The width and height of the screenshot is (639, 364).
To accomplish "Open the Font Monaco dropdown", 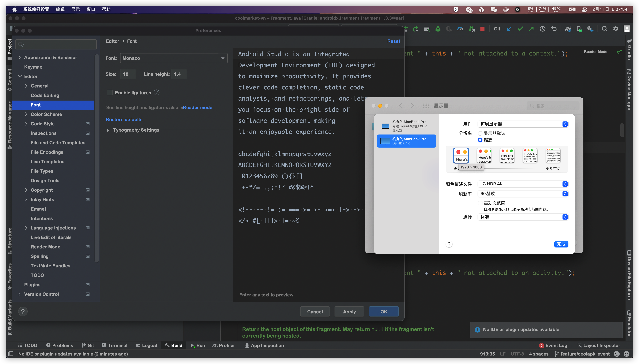I will [x=174, y=58].
